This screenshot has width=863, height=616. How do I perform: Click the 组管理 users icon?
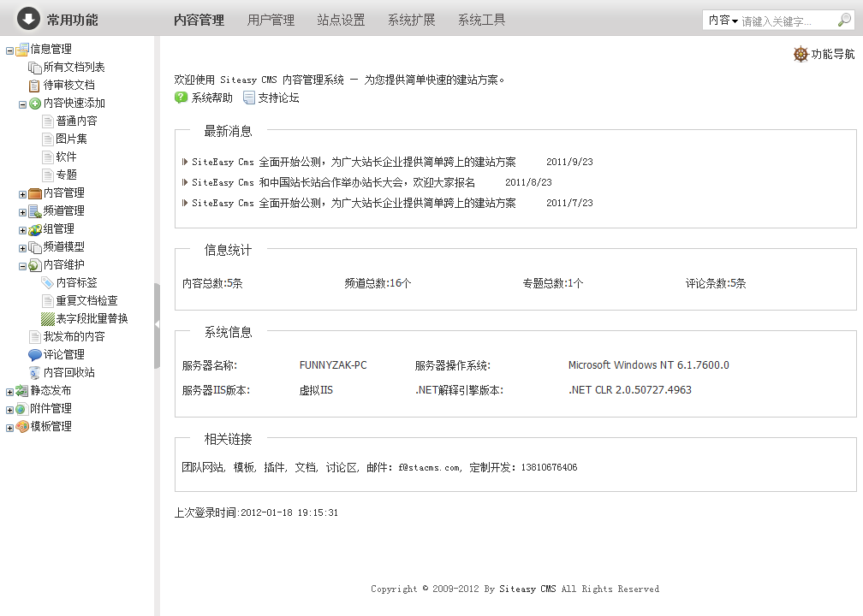pos(35,229)
